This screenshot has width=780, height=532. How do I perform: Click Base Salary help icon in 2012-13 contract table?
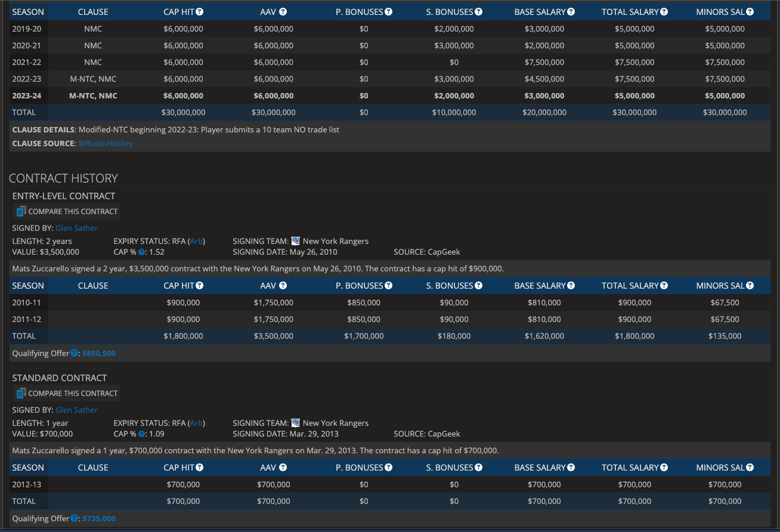(x=571, y=468)
